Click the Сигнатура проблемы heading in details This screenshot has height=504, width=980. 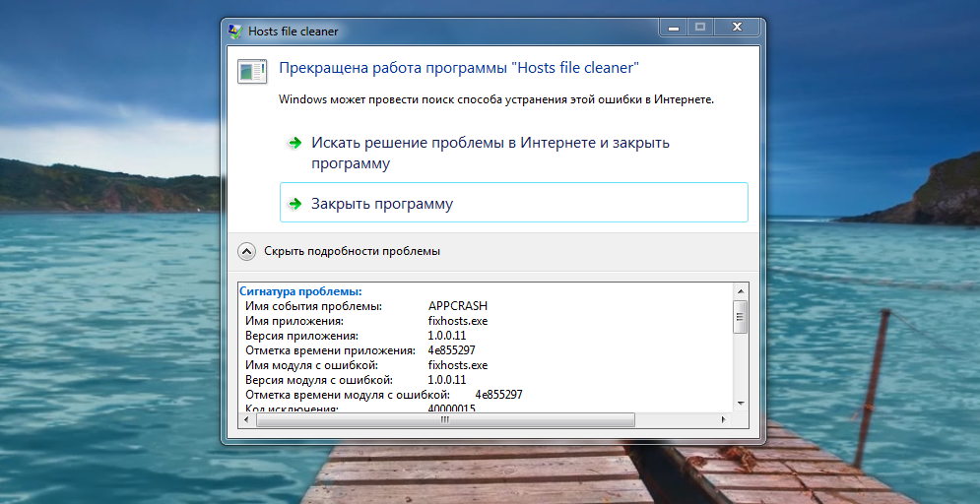click(x=301, y=291)
